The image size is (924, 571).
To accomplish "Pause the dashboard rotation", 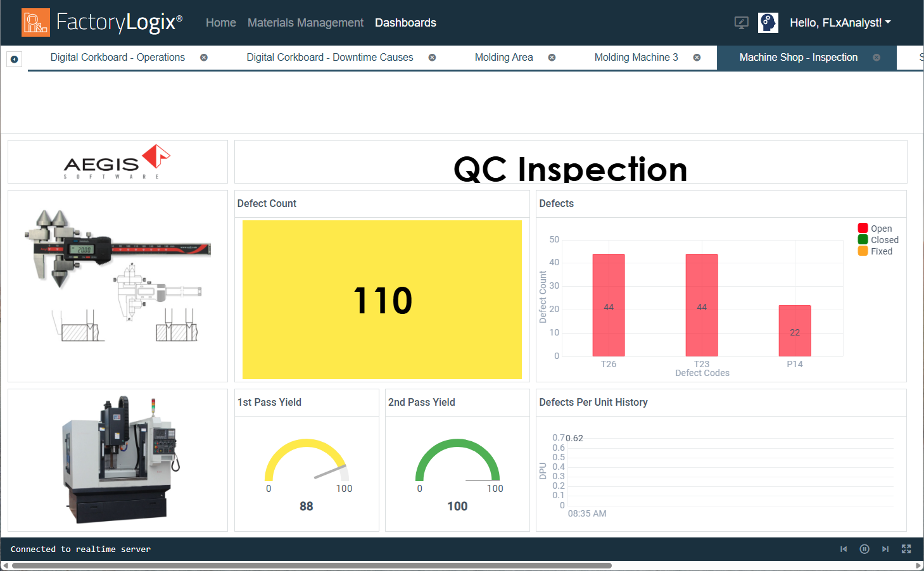I will [864, 549].
